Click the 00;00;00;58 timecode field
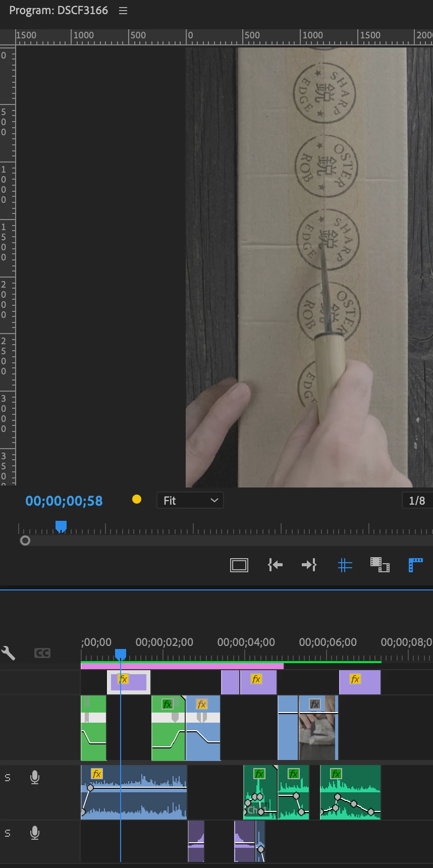 64,501
